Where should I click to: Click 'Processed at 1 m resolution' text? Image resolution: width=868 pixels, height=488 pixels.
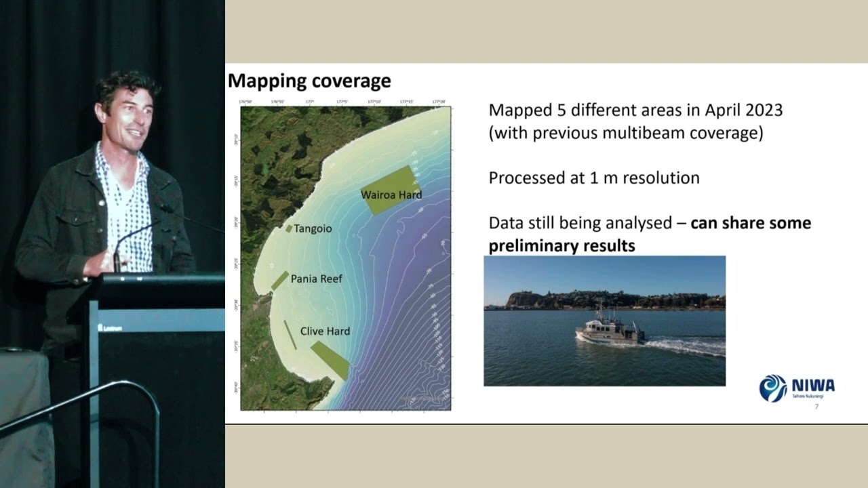coord(594,178)
